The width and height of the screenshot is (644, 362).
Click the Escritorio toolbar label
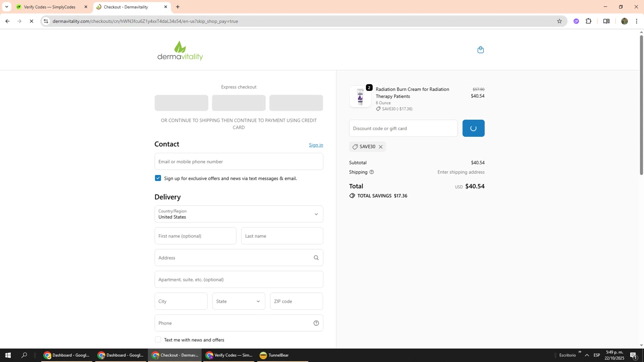point(568,355)
